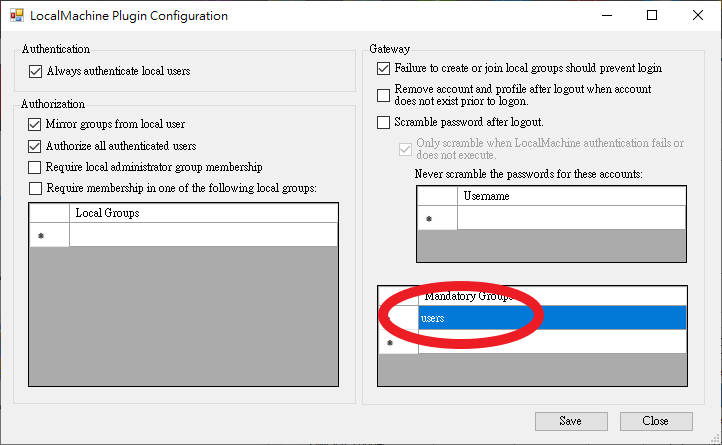Select the 'users' cell in Mandatory Groups
This screenshot has width=722, height=445.
(553, 318)
